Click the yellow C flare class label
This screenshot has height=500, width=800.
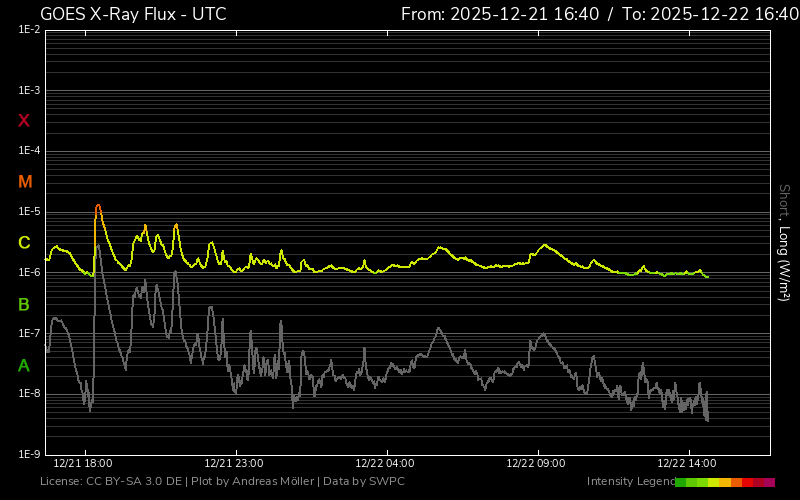[x=24, y=243]
